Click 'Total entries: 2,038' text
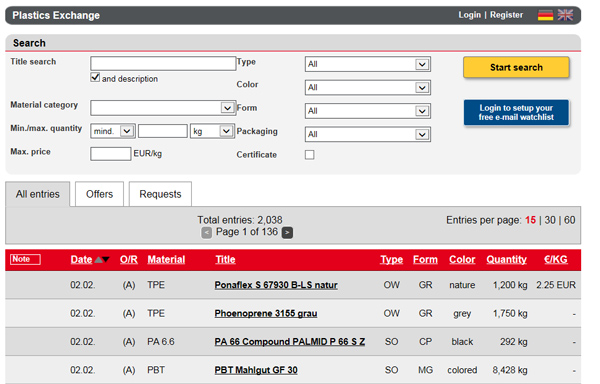This screenshot has height=384, width=600. click(240, 220)
